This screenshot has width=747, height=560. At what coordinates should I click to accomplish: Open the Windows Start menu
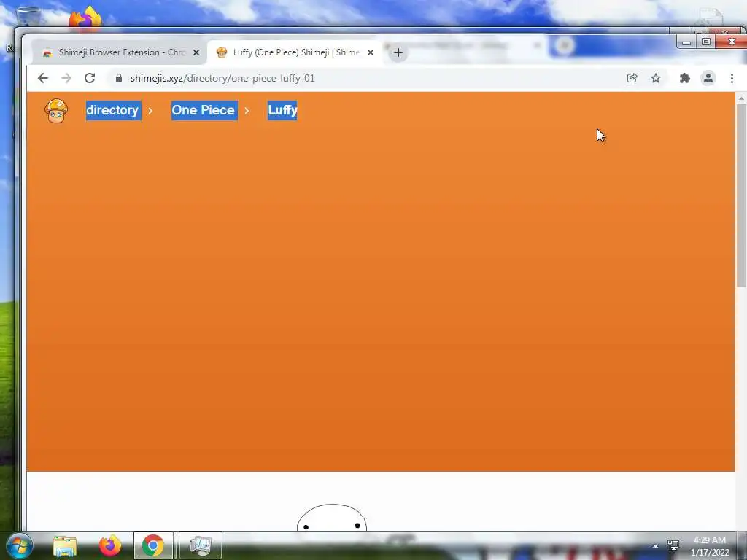click(x=19, y=545)
